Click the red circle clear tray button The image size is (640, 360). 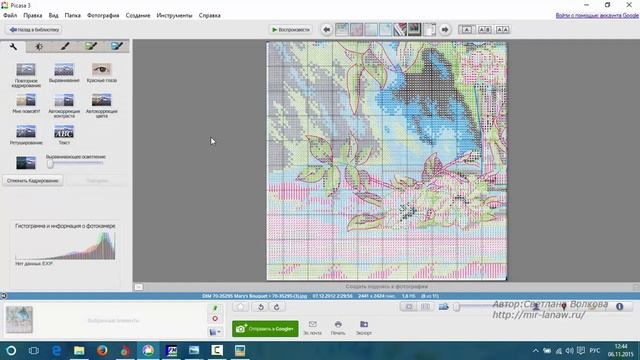pos(215,319)
